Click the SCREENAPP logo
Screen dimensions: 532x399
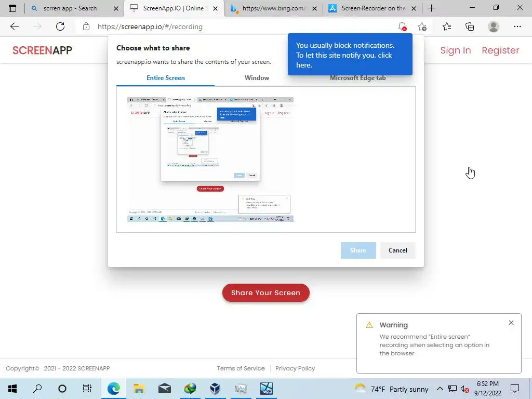pyautogui.click(x=42, y=50)
